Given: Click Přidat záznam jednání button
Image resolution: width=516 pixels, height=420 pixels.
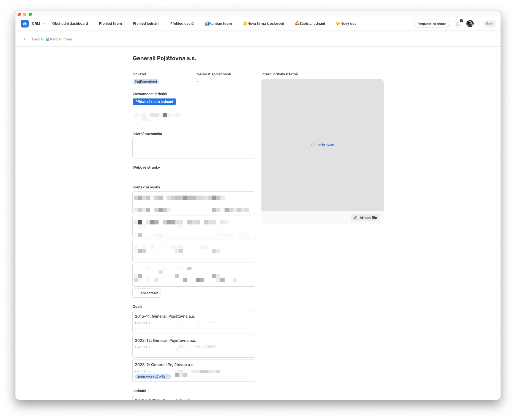Looking at the screenshot, I should click(x=154, y=102).
